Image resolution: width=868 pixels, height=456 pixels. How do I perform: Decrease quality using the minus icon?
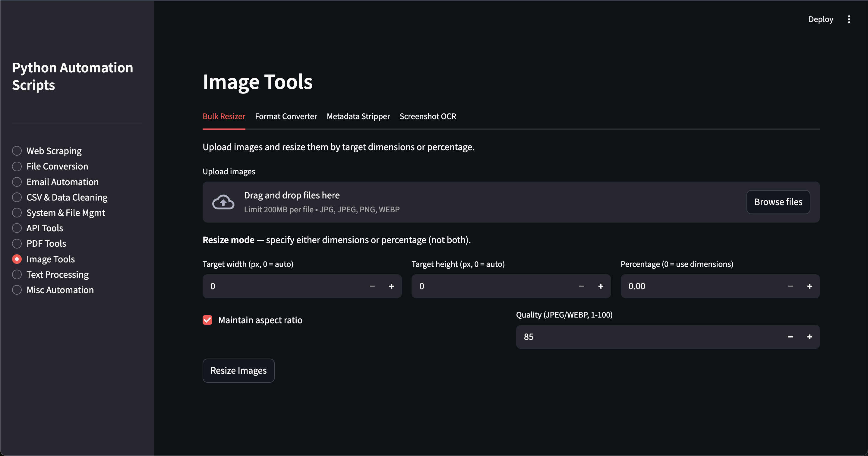click(x=790, y=337)
